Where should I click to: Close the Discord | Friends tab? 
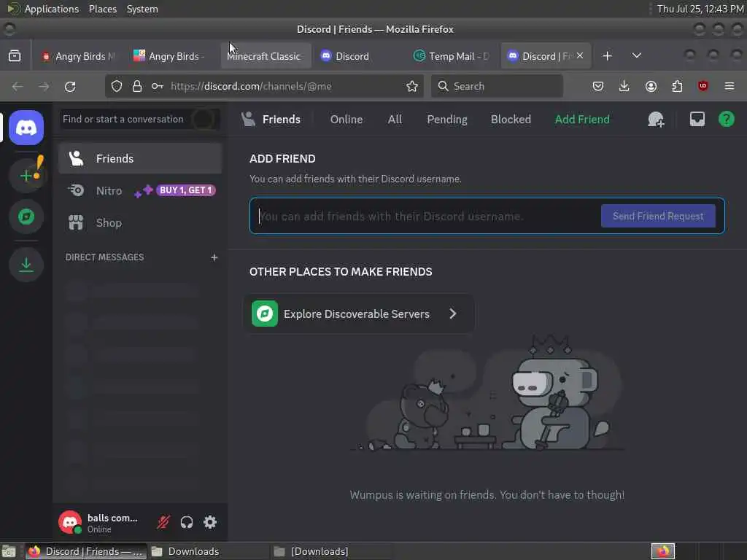click(x=580, y=55)
